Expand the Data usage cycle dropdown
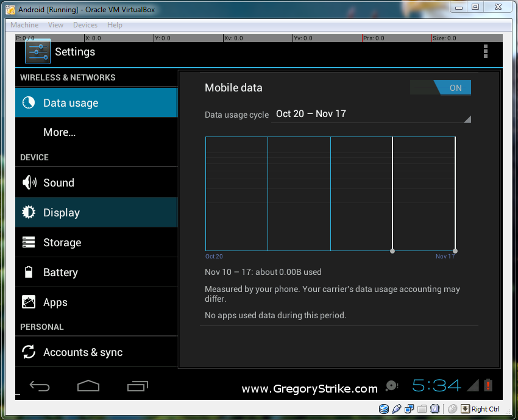Screen dimensions: 518x420 [x=371, y=114]
